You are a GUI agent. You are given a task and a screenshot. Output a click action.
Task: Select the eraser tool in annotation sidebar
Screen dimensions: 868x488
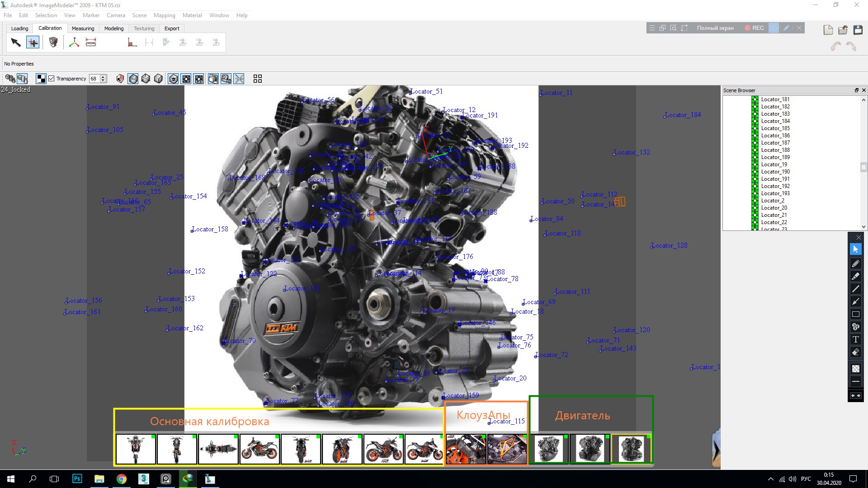[855, 352]
